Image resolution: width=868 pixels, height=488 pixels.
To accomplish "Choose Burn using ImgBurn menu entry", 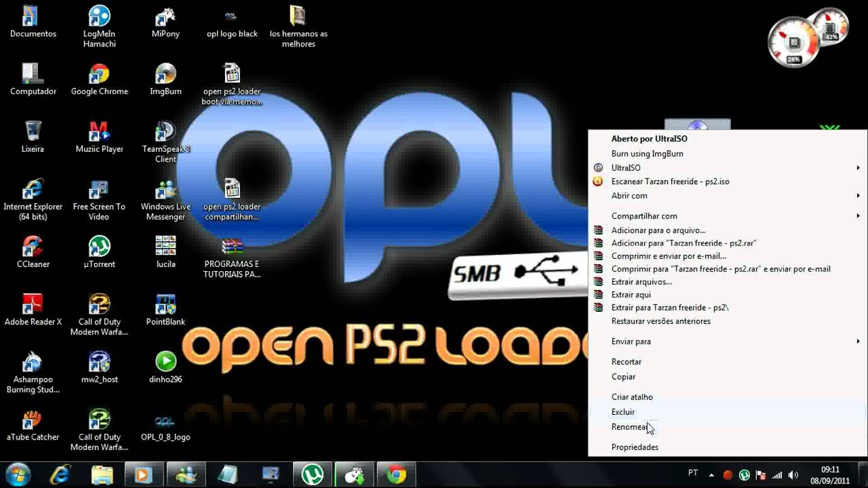I will (727, 154).
